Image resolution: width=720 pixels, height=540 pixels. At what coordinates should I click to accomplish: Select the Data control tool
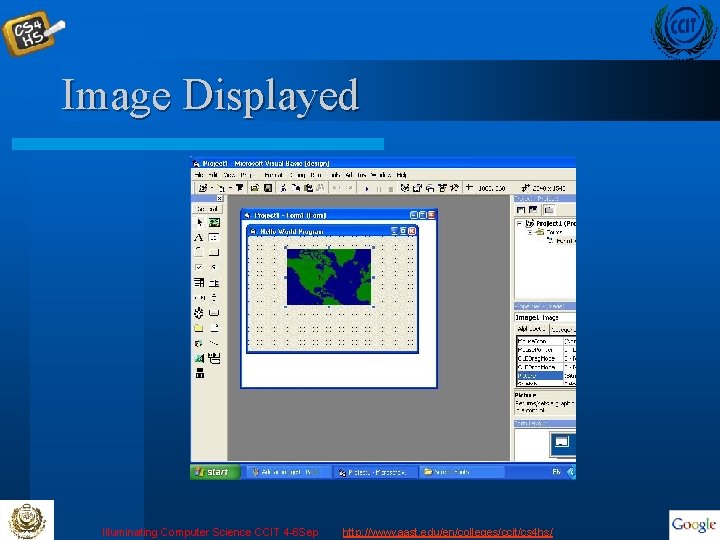[214, 358]
